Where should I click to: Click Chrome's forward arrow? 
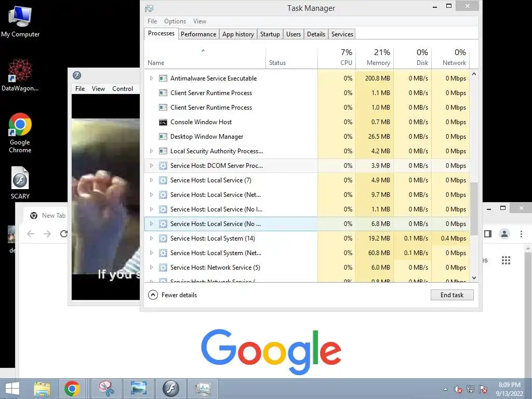tap(47, 233)
